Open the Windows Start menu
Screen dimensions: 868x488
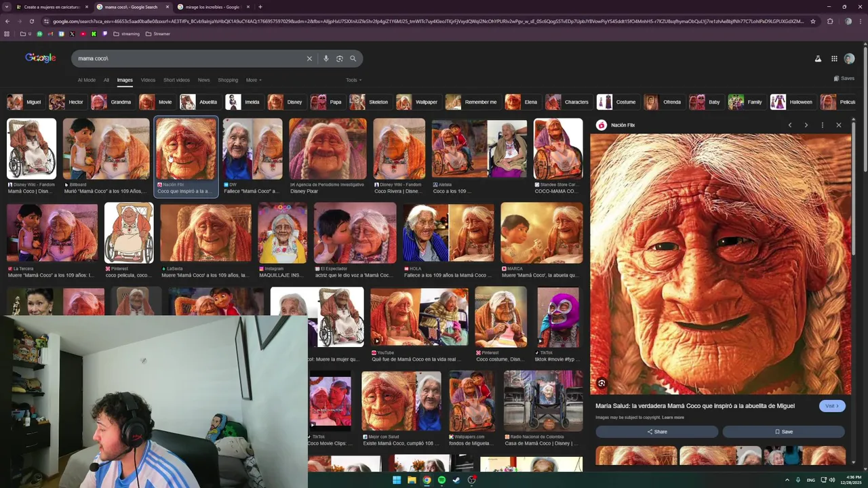click(x=397, y=480)
